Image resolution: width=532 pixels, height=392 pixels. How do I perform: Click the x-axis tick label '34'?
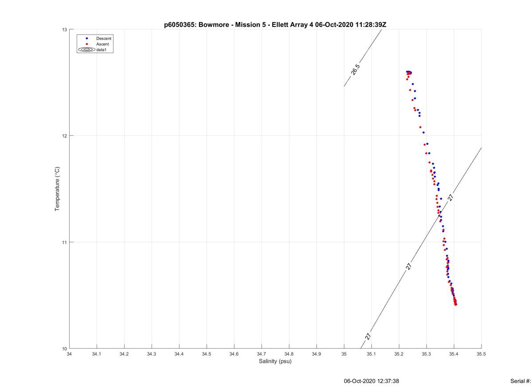pos(69,354)
